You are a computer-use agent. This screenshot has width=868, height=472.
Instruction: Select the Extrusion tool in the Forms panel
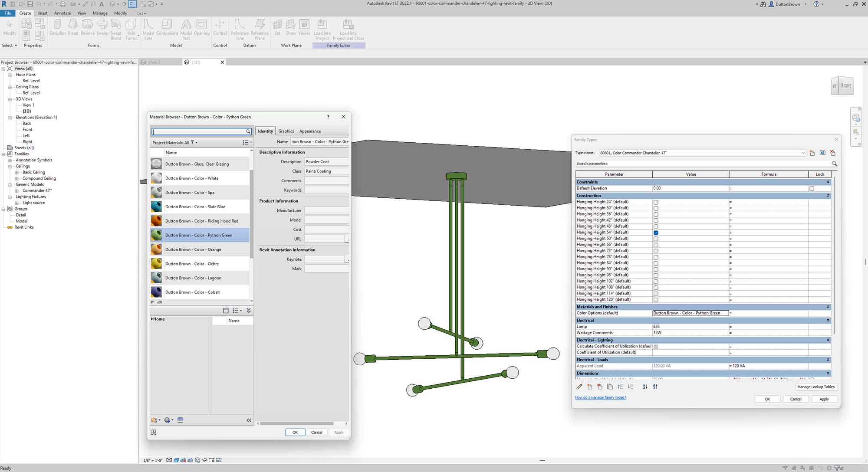coord(57,29)
